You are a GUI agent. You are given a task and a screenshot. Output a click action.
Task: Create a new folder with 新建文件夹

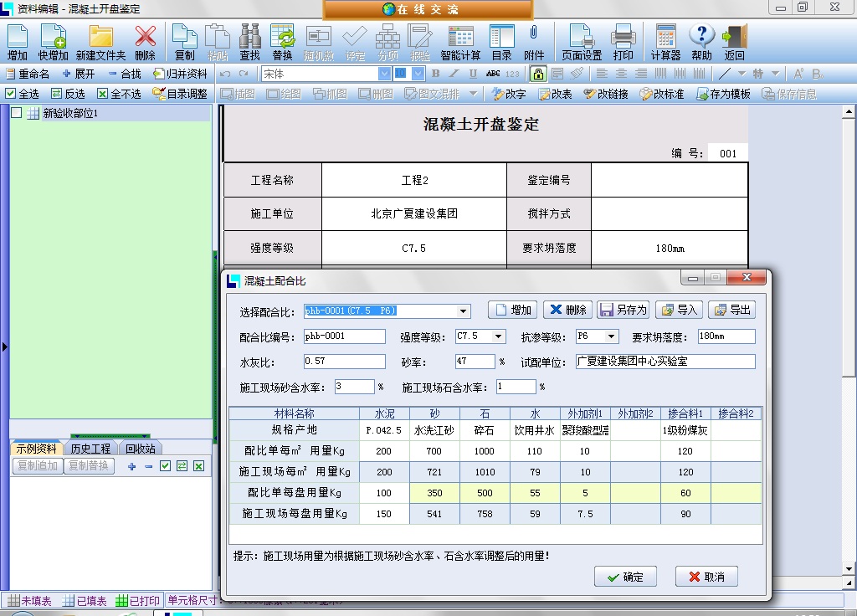coord(100,43)
